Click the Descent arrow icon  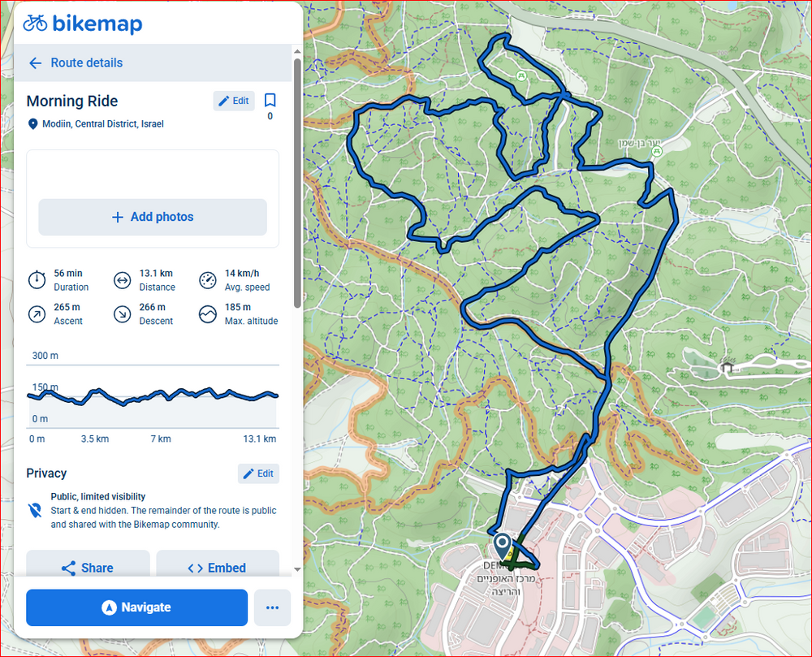122,314
